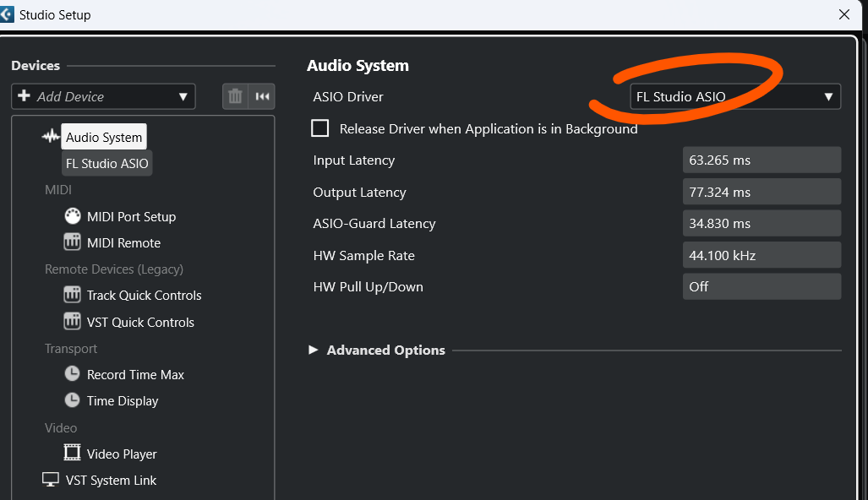The height and width of the screenshot is (500, 868).
Task: Select Track Quick Controls entry
Action: pyautogui.click(x=144, y=296)
